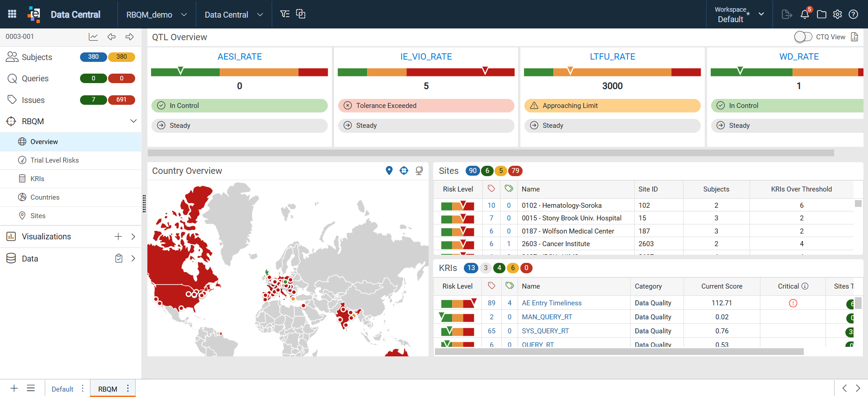Switch to the RBQM tab

coord(108,389)
